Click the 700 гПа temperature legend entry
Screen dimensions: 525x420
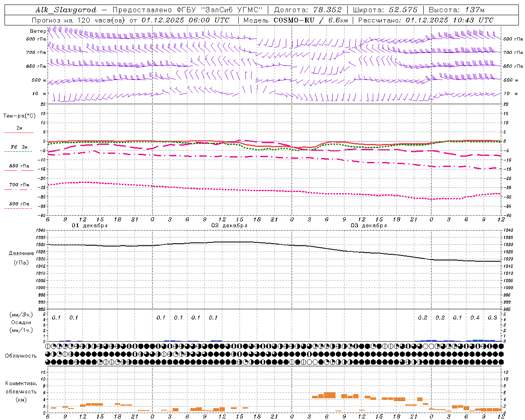coord(19,185)
